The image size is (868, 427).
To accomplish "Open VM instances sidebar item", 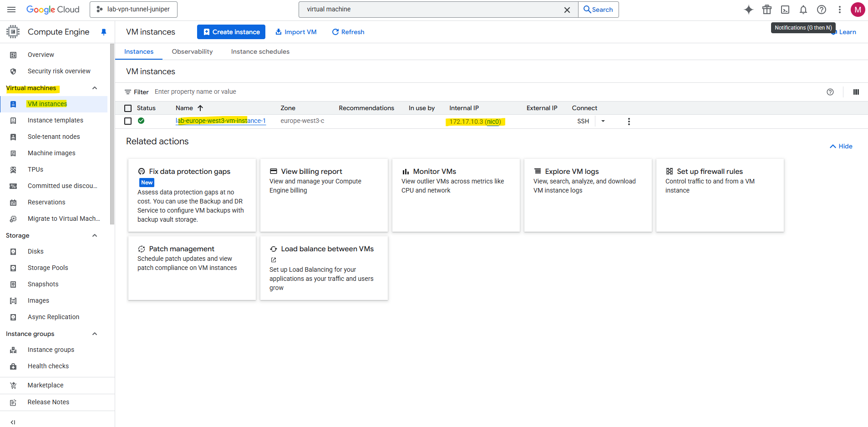I will click(x=54, y=104).
